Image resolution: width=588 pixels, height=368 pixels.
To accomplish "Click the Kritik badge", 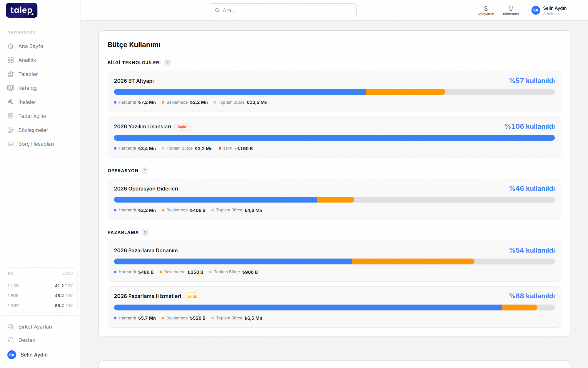I will point(192,296).
